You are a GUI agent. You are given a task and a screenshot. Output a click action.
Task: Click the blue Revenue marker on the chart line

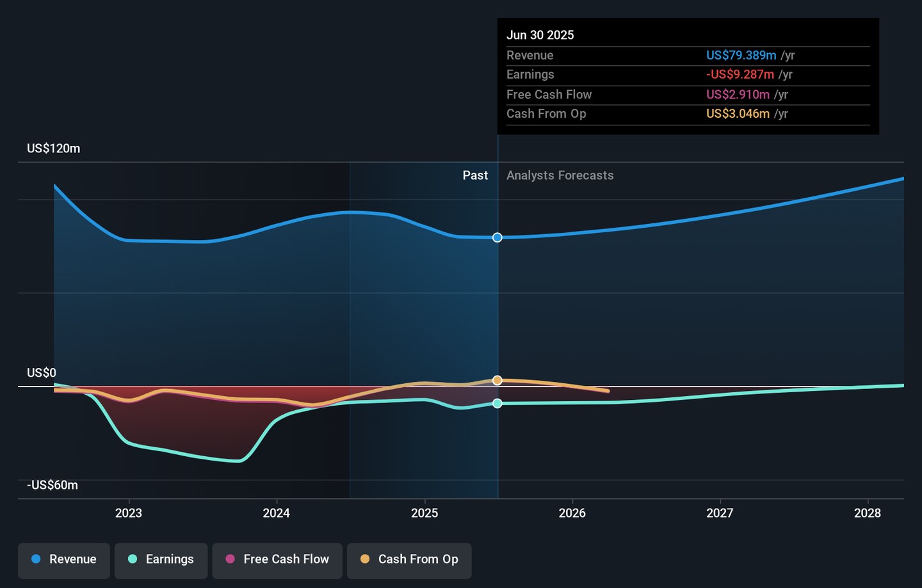click(x=497, y=237)
